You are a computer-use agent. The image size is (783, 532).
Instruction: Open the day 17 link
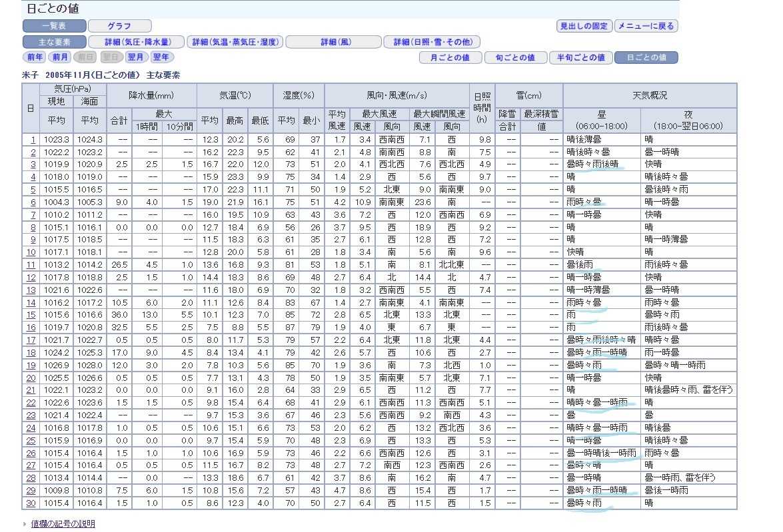(x=31, y=340)
